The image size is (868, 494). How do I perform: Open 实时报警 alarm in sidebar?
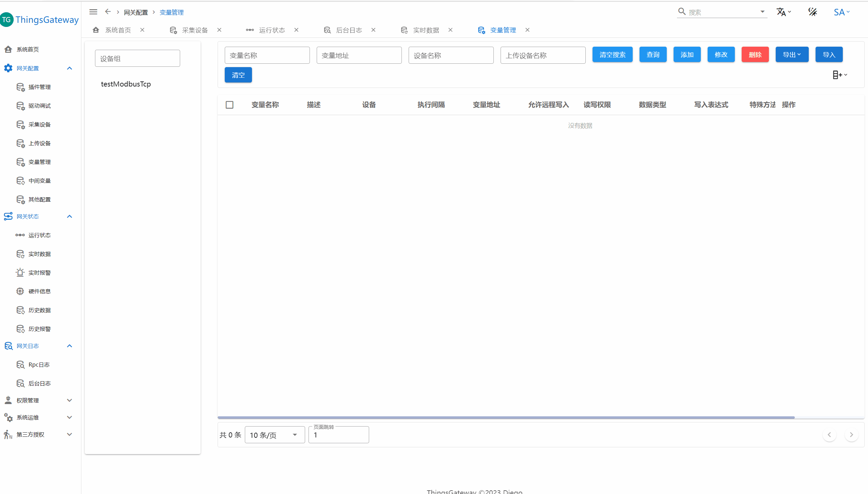(x=40, y=273)
